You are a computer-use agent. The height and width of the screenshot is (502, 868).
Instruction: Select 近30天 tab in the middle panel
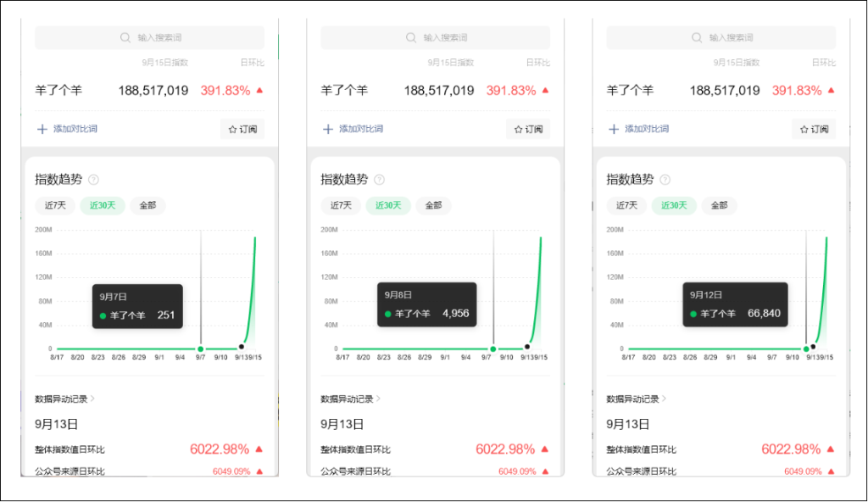click(388, 205)
